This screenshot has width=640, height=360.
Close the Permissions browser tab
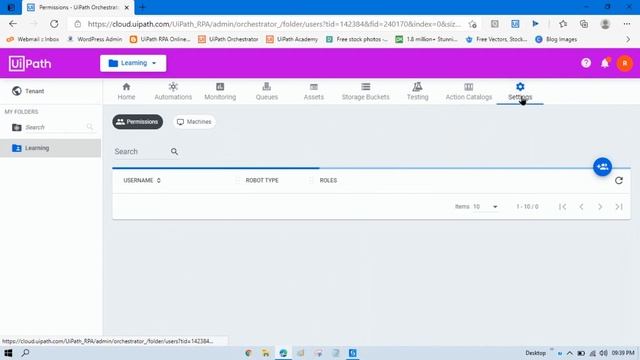pos(127,7)
